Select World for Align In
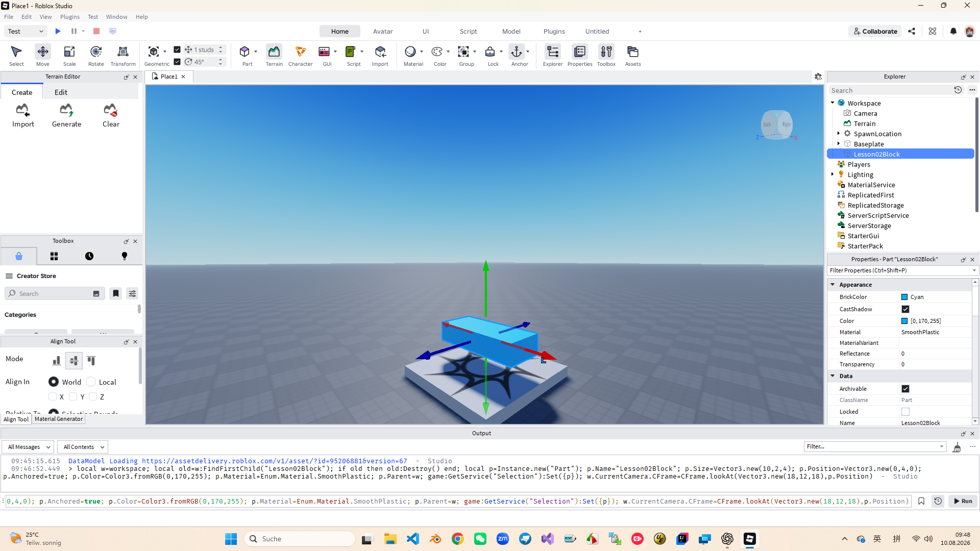Viewport: 980px width, 551px height. click(x=54, y=382)
